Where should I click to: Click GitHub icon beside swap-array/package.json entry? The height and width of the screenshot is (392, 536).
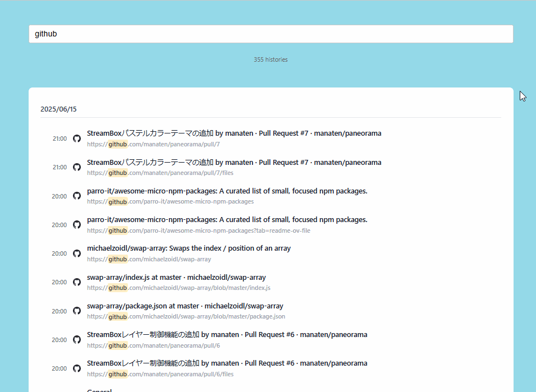pyautogui.click(x=77, y=311)
